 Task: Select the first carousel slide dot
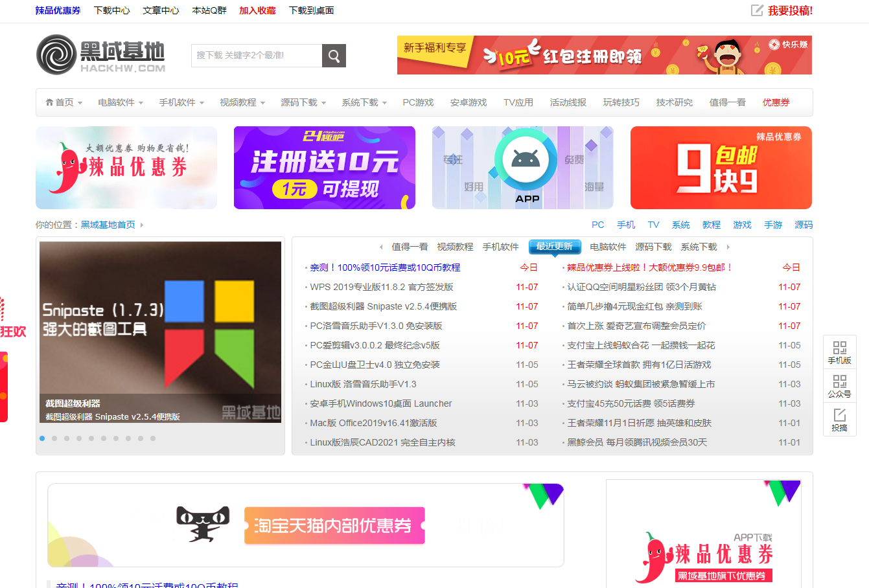[42, 438]
